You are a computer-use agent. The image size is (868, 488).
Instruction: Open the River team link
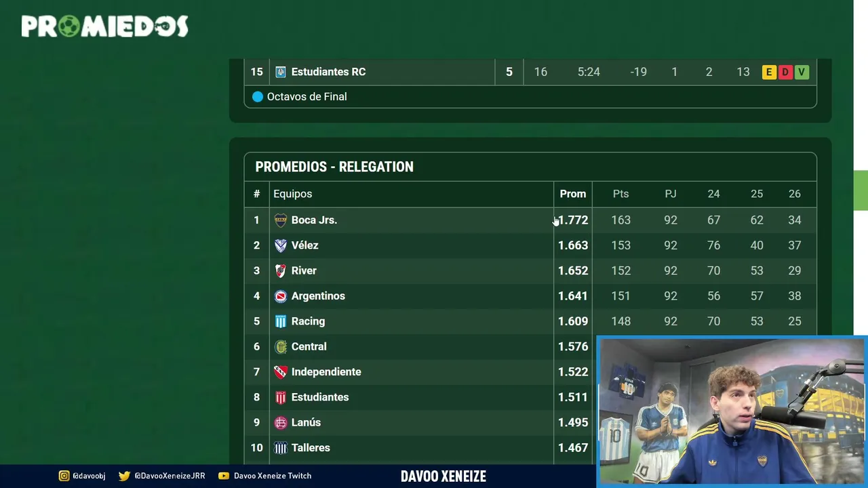(304, 270)
